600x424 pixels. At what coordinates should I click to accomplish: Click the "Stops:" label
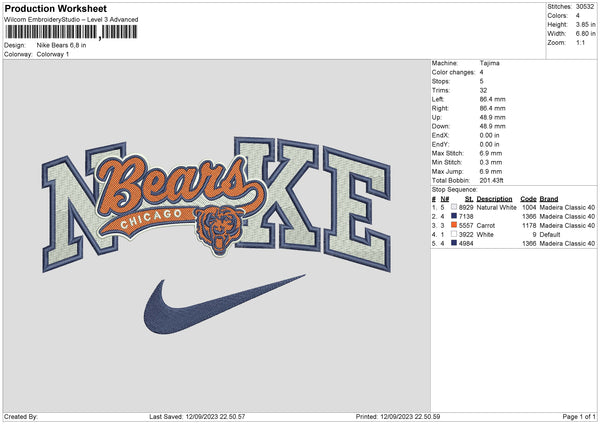click(440, 81)
